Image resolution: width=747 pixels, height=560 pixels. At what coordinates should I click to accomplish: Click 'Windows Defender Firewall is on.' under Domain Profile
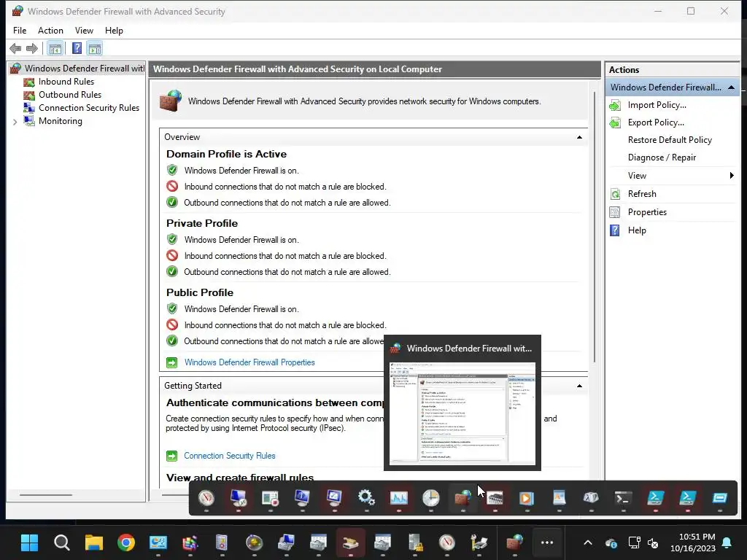click(241, 171)
